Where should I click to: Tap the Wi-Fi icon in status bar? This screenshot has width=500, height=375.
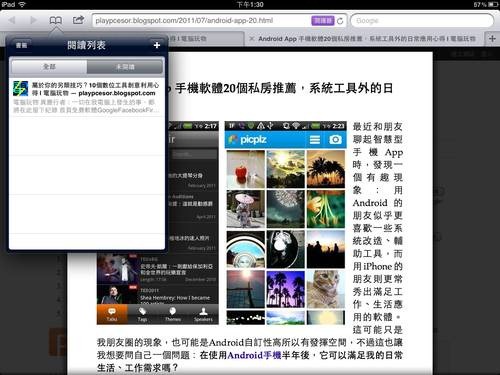22,4
